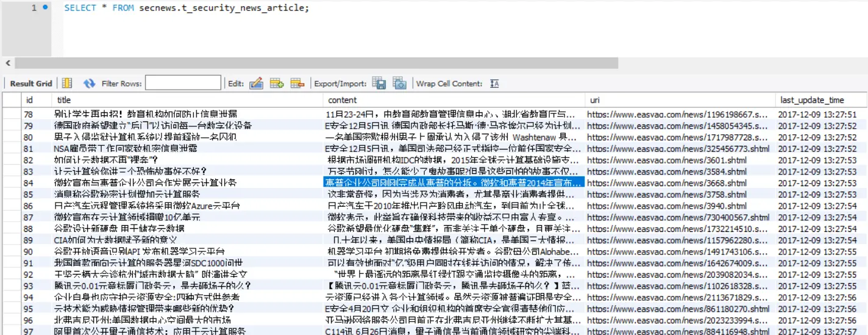Select the id cell with value 79
This screenshot has width=868, height=335.
[37, 125]
